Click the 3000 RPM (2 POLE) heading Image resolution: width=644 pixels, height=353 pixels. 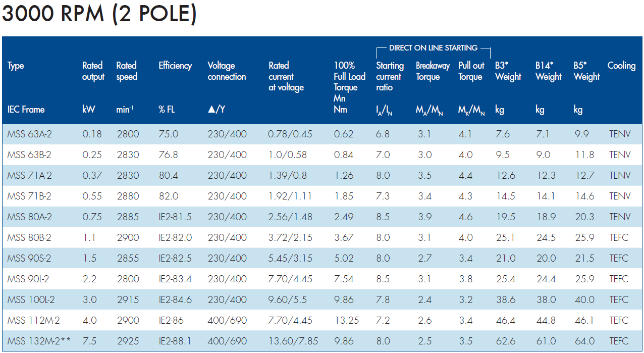[x=99, y=14]
